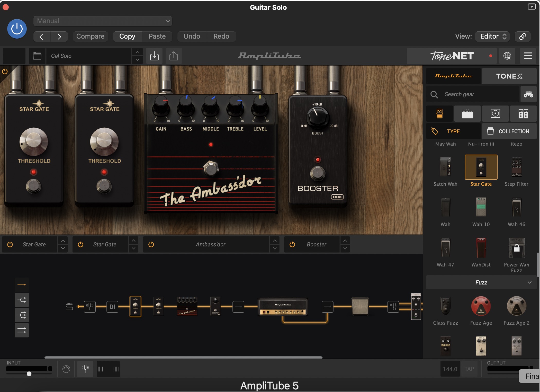Select the Fuzz Age pedal thumbnail

481,306
